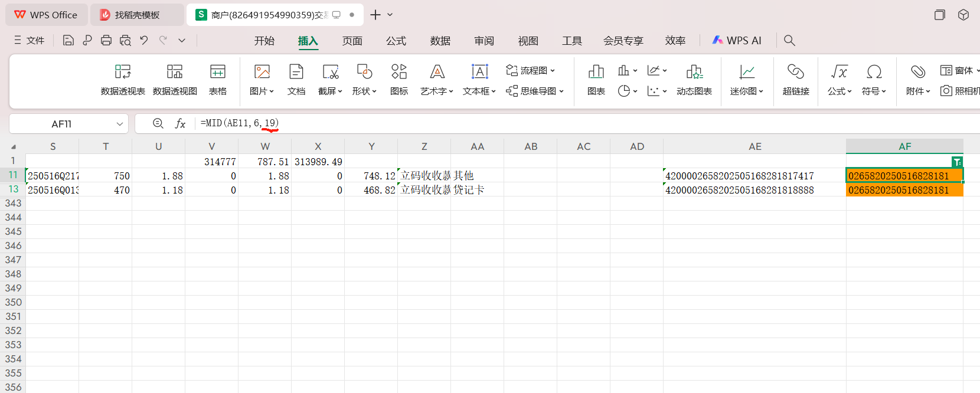980x393 pixels.
Task: Expand the Name Box dropdown arrow
Action: (120, 124)
